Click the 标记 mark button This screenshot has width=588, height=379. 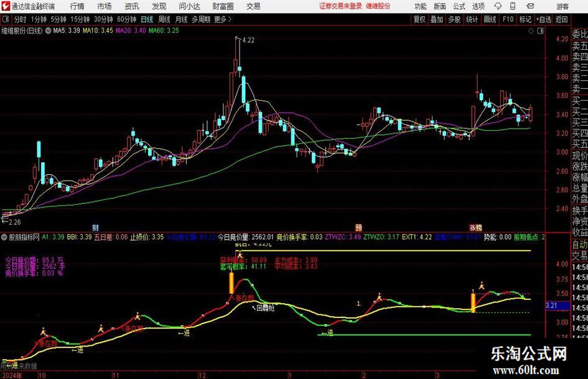525,19
